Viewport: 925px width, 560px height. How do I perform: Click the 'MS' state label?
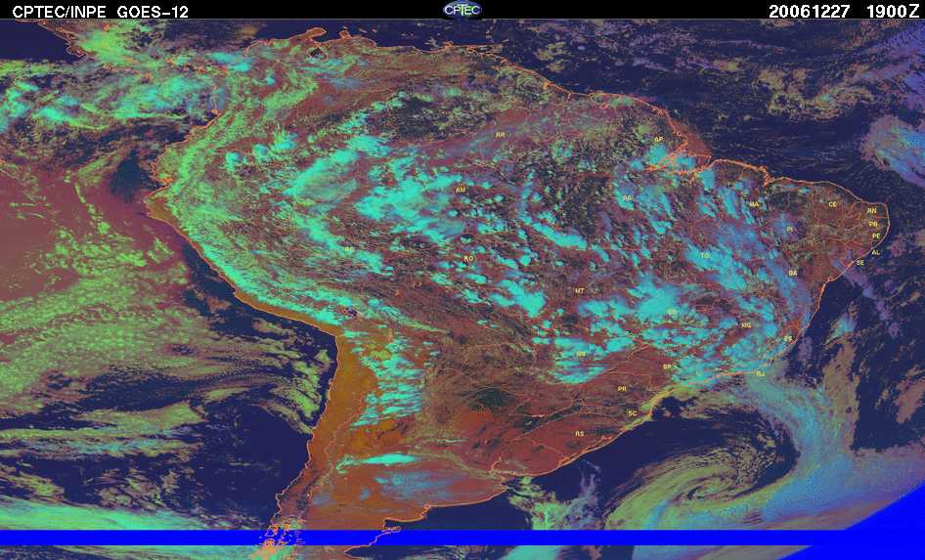pos(581,354)
